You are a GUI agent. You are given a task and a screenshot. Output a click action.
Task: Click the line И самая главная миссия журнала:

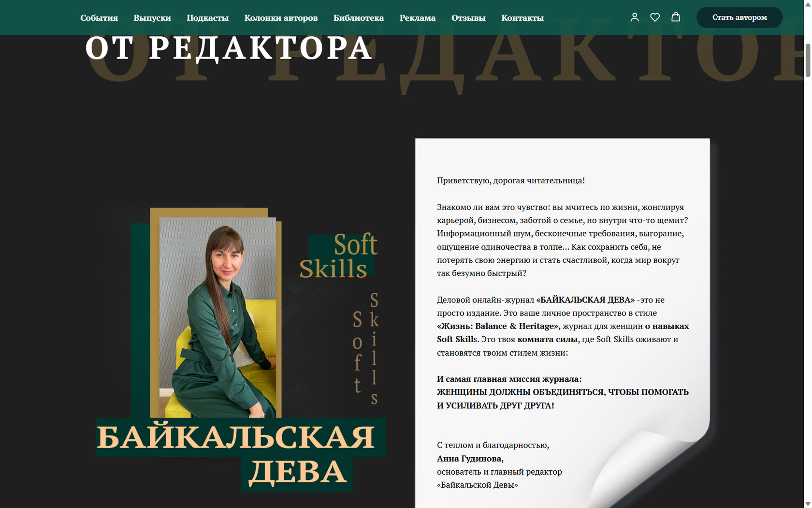509,379
